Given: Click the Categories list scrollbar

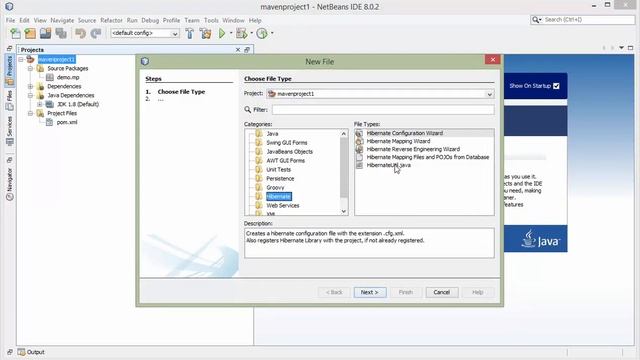Looking at the screenshot, I should pyautogui.click(x=344, y=172).
